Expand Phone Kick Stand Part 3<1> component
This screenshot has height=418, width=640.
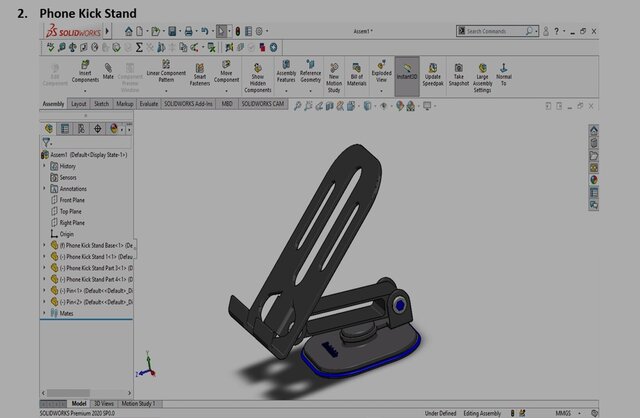pyautogui.click(x=44, y=268)
